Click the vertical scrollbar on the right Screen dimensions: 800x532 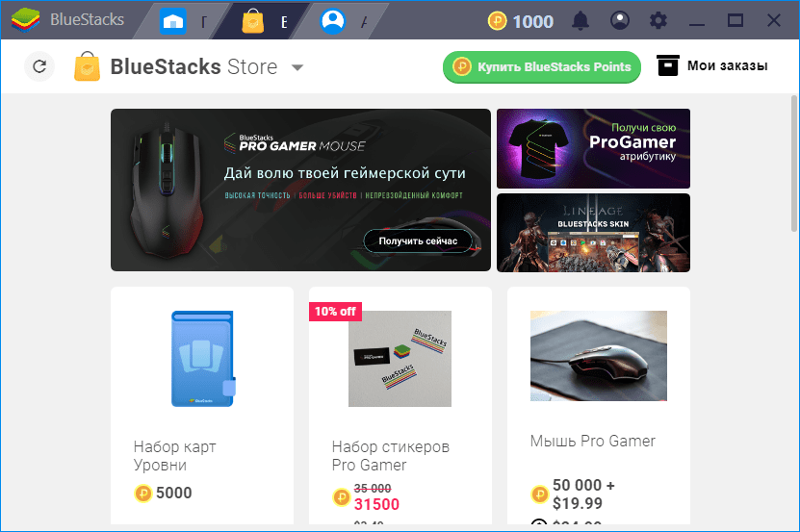point(794,164)
